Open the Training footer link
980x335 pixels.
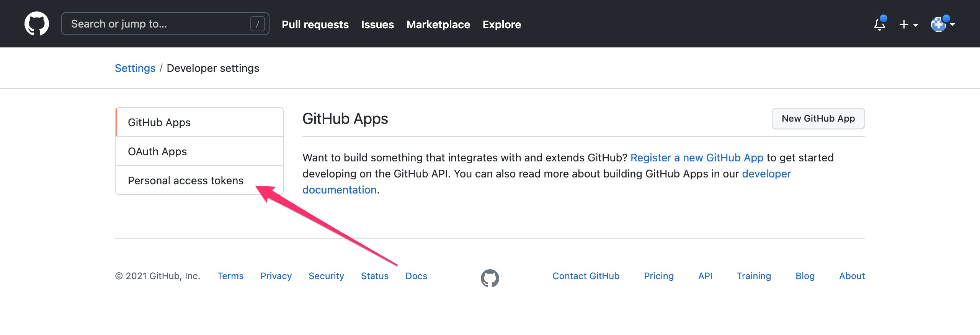click(x=754, y=276)
